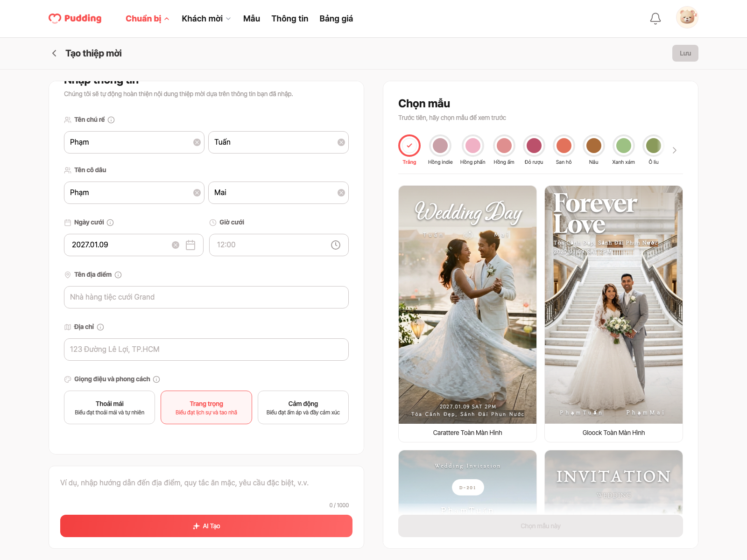747x560 pixels.
Task: Click the Chọn mẫu này button
Action: pos(541,526)
